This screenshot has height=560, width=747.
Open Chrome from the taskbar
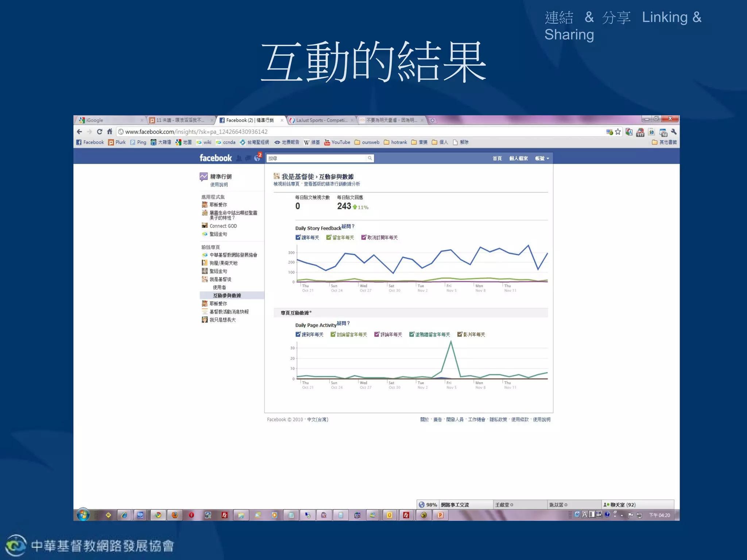click(x=158, y=515)
